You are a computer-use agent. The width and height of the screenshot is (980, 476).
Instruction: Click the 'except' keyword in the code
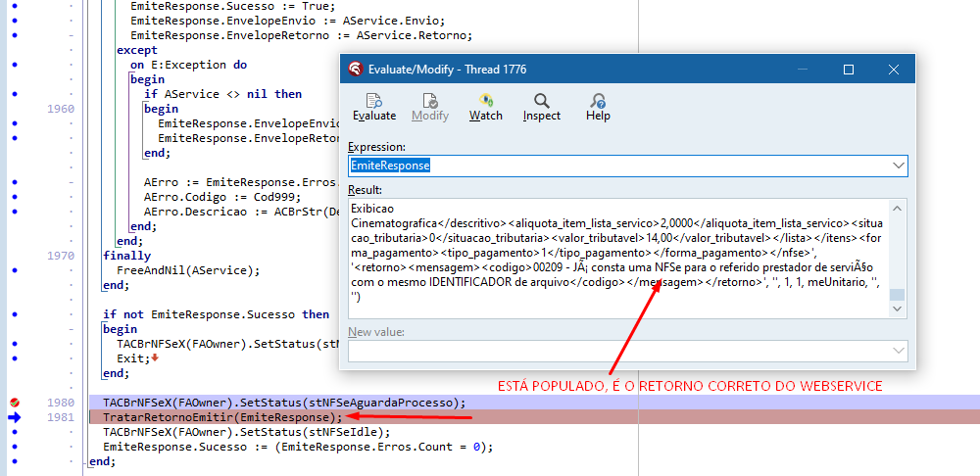[x=137, y=50]
